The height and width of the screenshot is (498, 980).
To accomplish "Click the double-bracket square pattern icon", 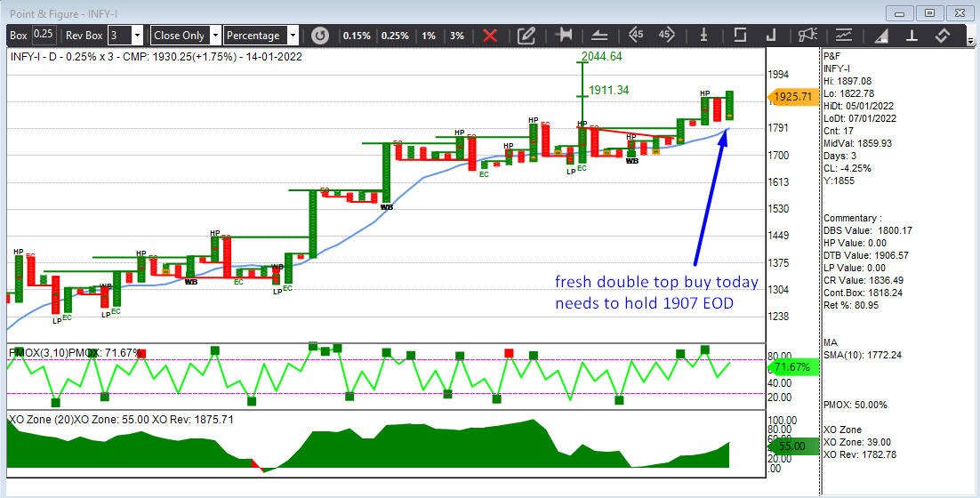I will [x=740, y=35].
